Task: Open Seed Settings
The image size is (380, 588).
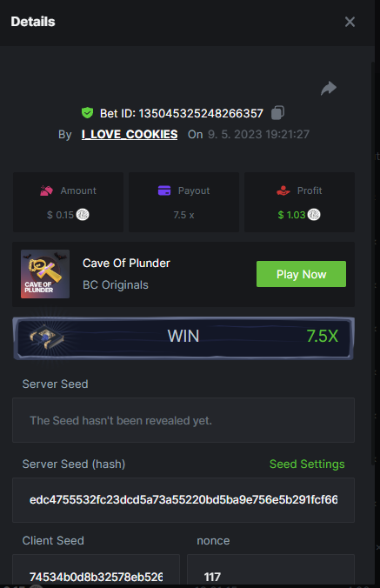Action: pos(307,464)
